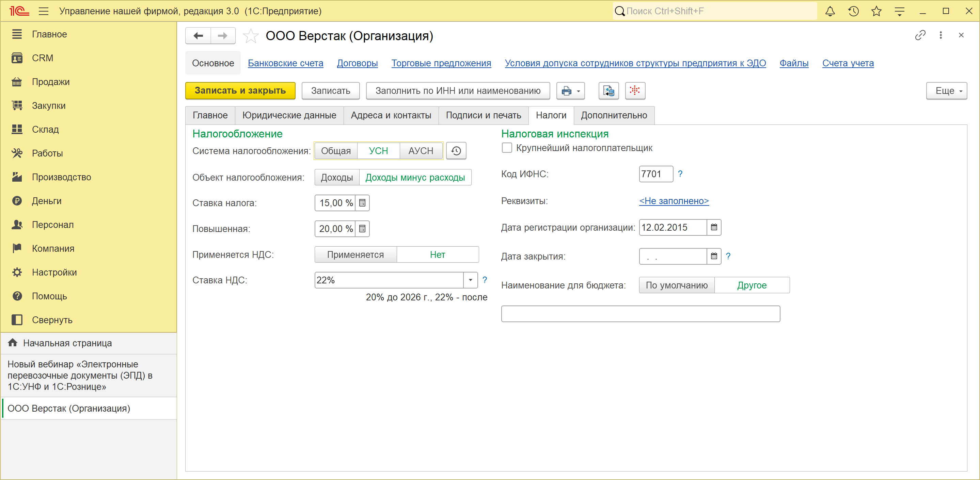Choose Доходы минус расходы object
The height and width of the screenshot is (480, 980).
pyautogui.click(x=415, y=178)
